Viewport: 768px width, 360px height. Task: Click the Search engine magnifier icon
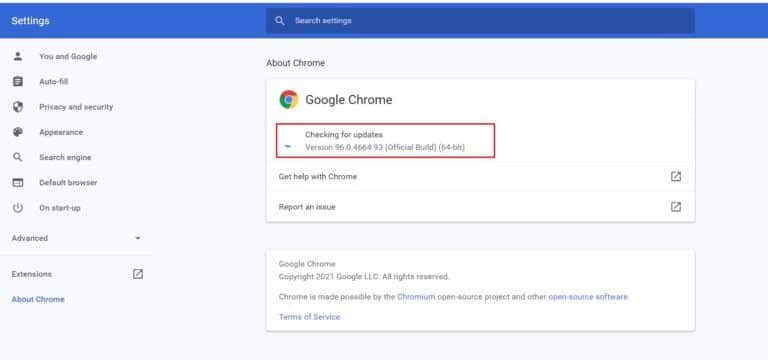pyautogui.click(x=18, y=157)
